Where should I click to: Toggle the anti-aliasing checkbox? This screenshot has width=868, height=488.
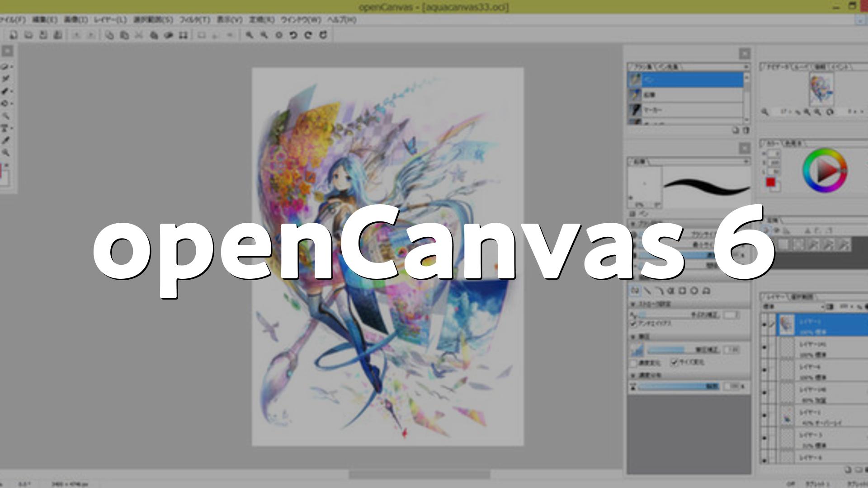pyautogui.click(x=633, y=324)
